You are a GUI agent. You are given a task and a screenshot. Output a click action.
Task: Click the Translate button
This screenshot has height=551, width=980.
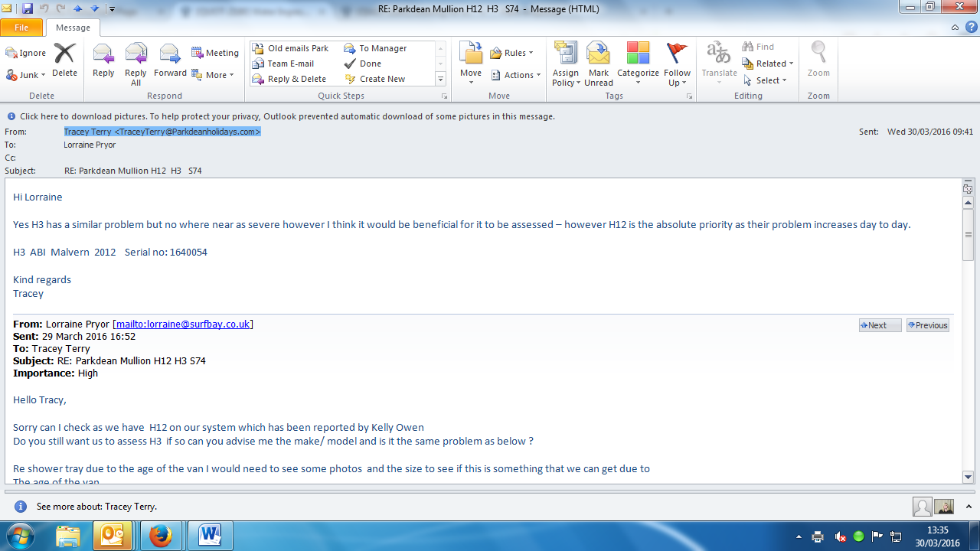[x=719, y=64]
